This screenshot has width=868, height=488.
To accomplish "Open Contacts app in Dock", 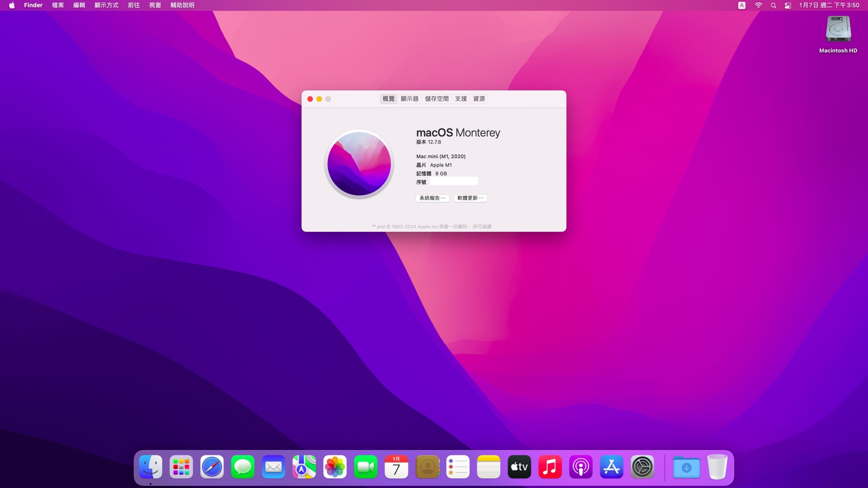I will coord(427,467).
